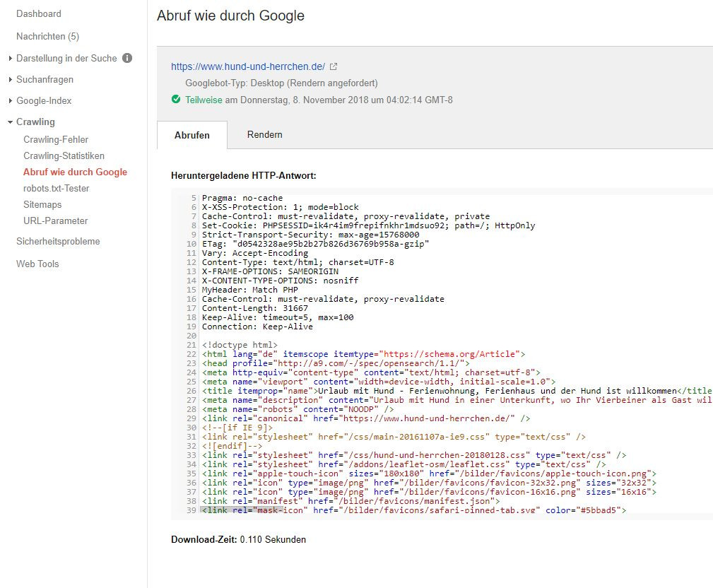Switch to the Rendern tab
713x588 pixels.
click(265, 134)
